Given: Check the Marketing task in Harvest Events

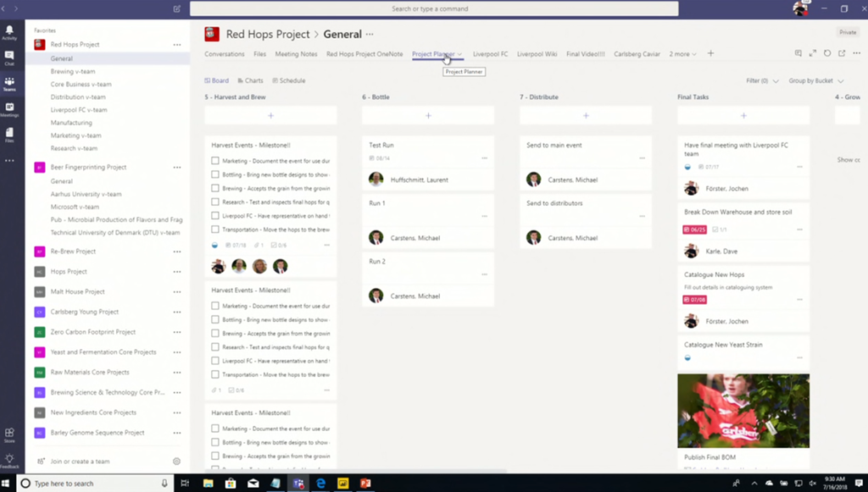Looking at the screenshot, I should point(215,161).
